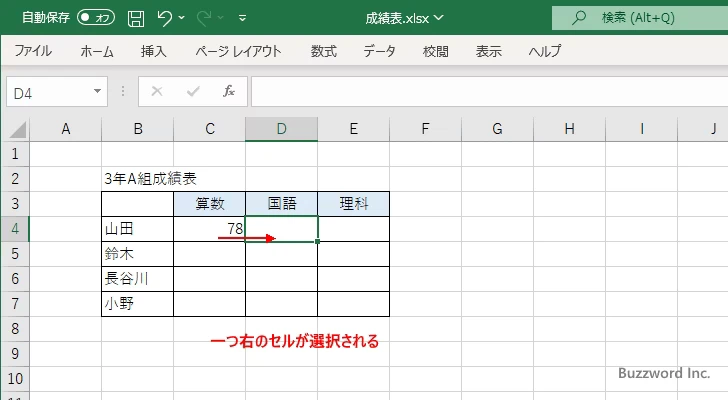Switch to the 表示 tab
The height and width of the screenshot is (400, 728).
[488, 51]
